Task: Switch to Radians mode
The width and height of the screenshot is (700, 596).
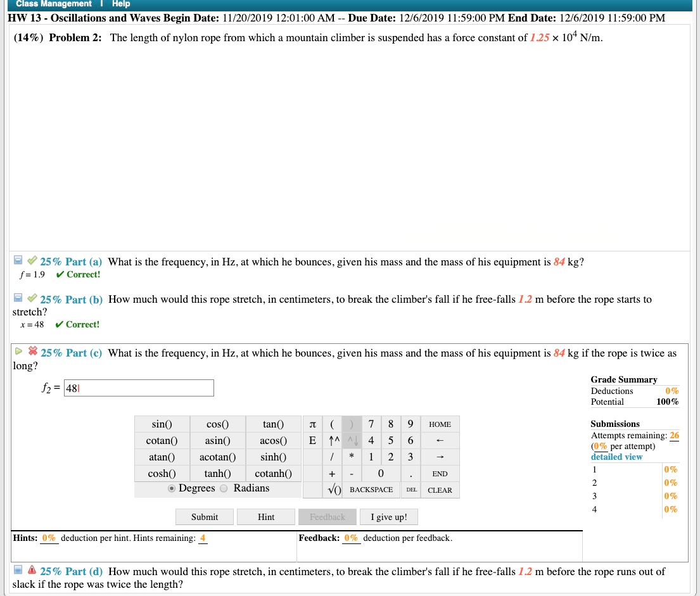Action: [x=223, y=488]
